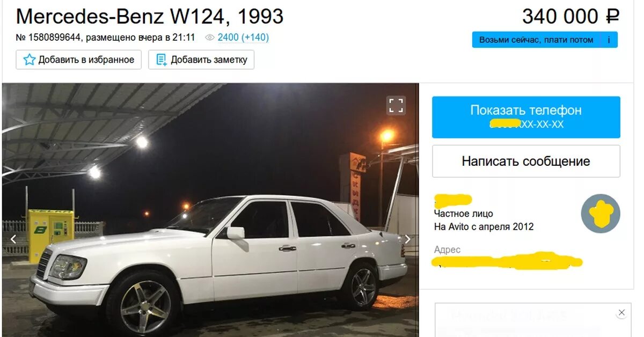Open the Возьми сейчас, плати потом banner
Viewport: 644px width, 337px height.
545,40
